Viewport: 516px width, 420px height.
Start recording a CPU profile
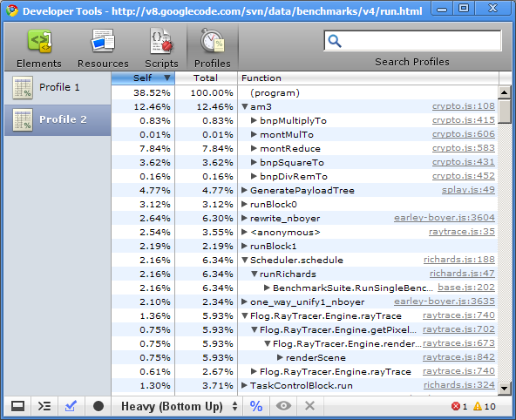tap(98, 407)
